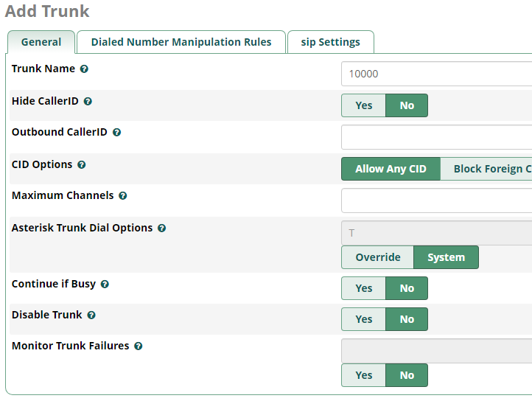Open help icon for Maximum Channels

123,196
